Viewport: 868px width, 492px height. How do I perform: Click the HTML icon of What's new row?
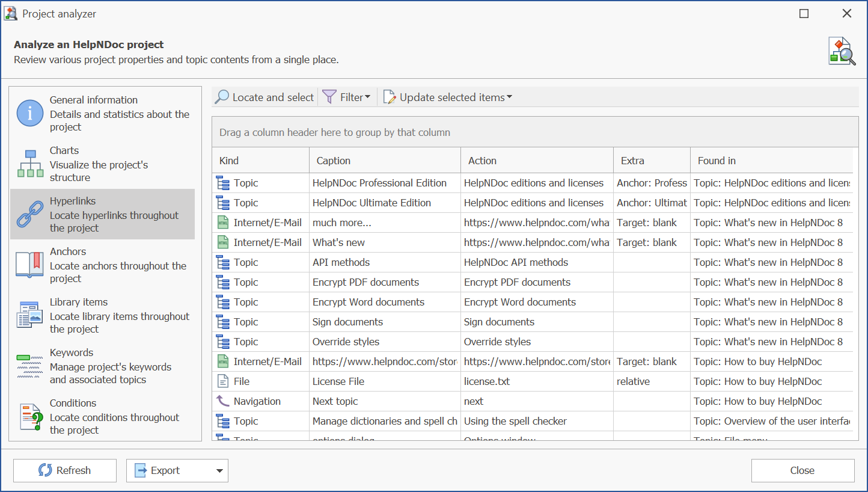point(223,242)
